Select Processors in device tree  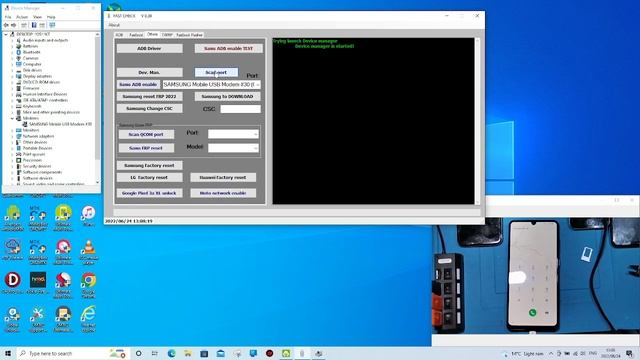click(32, 160)
